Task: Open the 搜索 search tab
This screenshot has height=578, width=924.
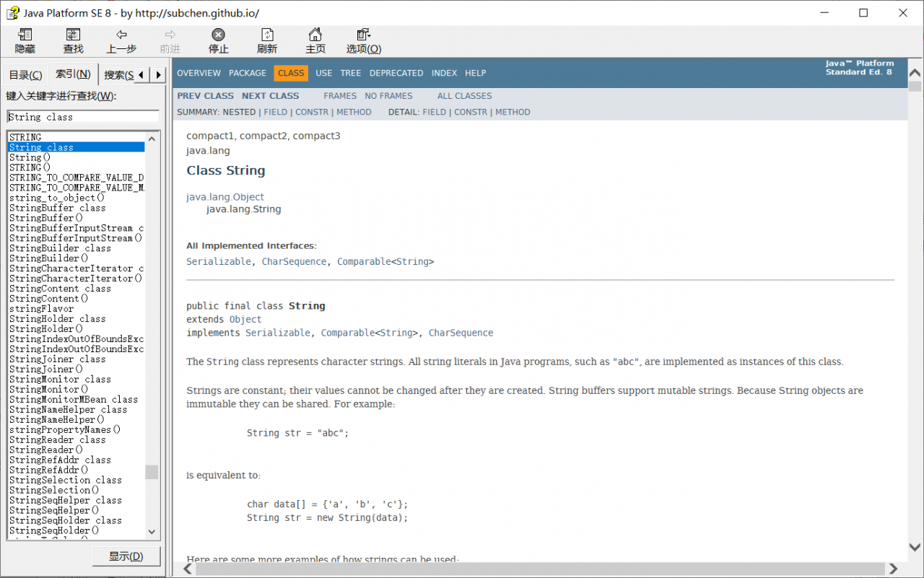Action: [118, 75]
